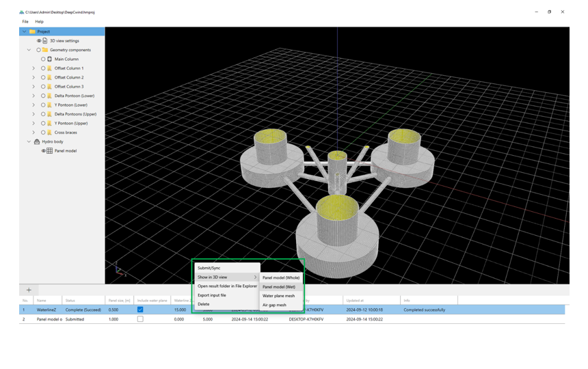Click the Delta Pontoon (Lower) bookmark icon
This screenshot has height=369, width=588.
click(x=49, y=96)
